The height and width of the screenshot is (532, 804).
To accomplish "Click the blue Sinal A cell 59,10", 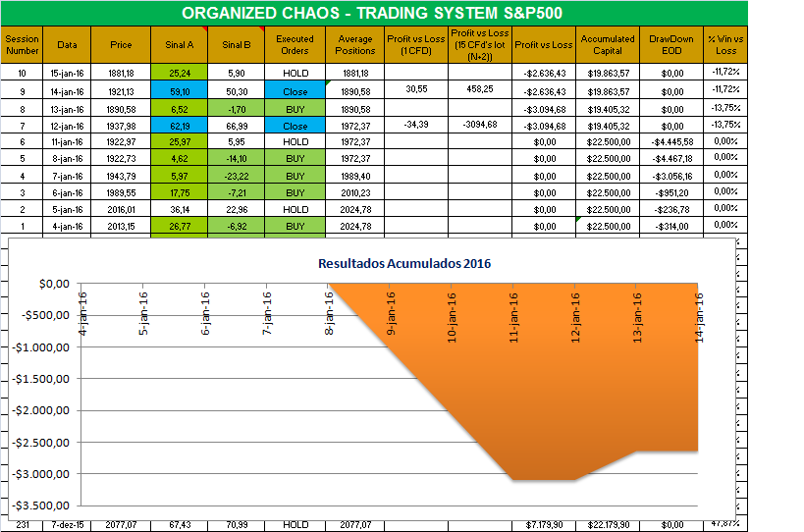I will point(179,91).
